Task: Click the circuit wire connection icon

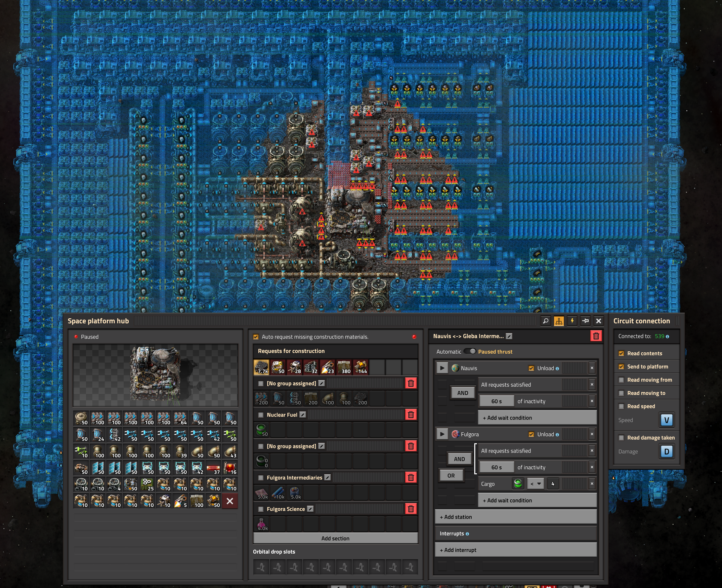Action: 585,321
